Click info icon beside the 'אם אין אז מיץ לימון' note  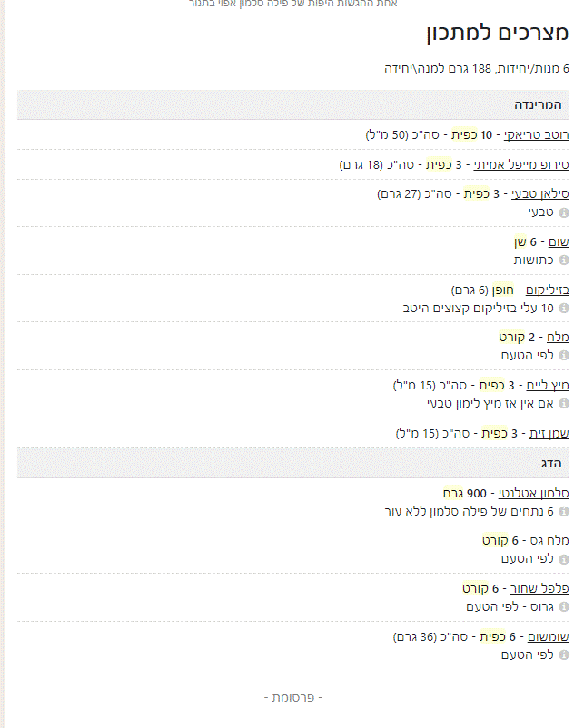pos(564,403)
